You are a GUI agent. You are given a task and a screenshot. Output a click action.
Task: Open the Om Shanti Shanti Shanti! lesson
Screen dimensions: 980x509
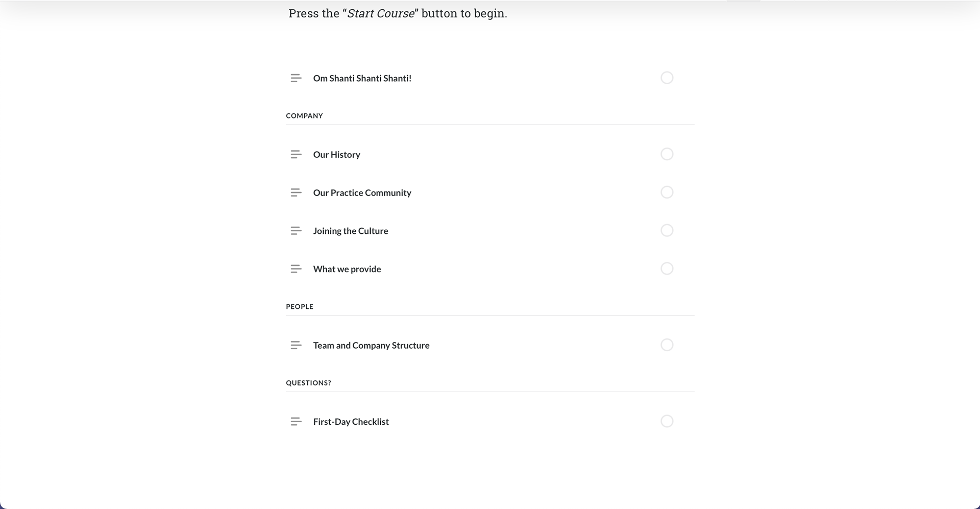point(362,78)
